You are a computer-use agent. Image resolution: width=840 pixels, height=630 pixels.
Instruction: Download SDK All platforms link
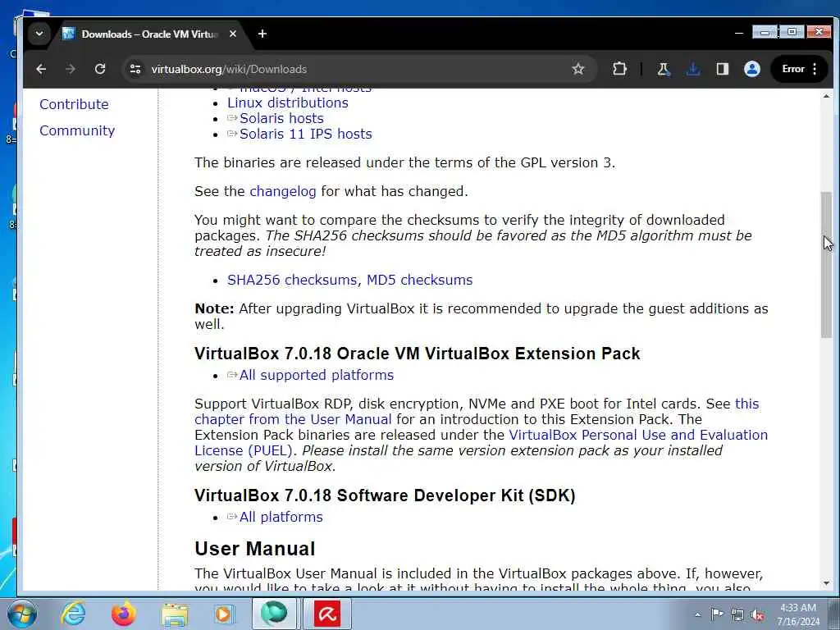[281, 518]
